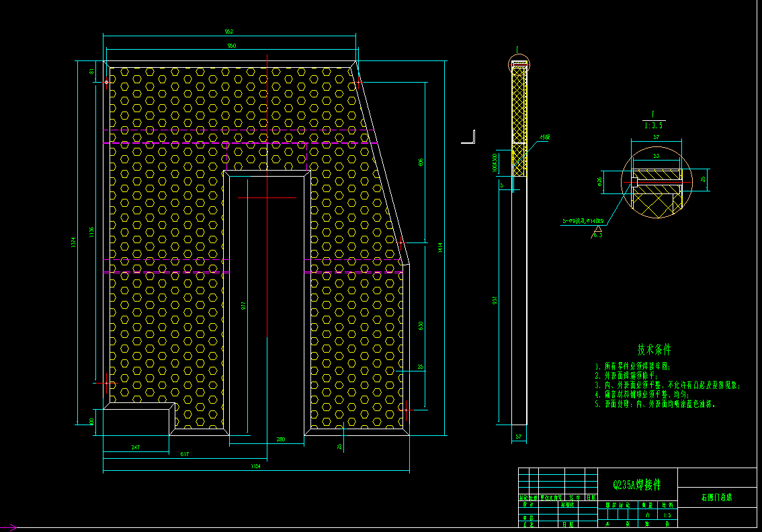This screenshot has width=762, height=532.
Task: Select the 6.3 surface roughness value
Action: click(x=597, y=235)
